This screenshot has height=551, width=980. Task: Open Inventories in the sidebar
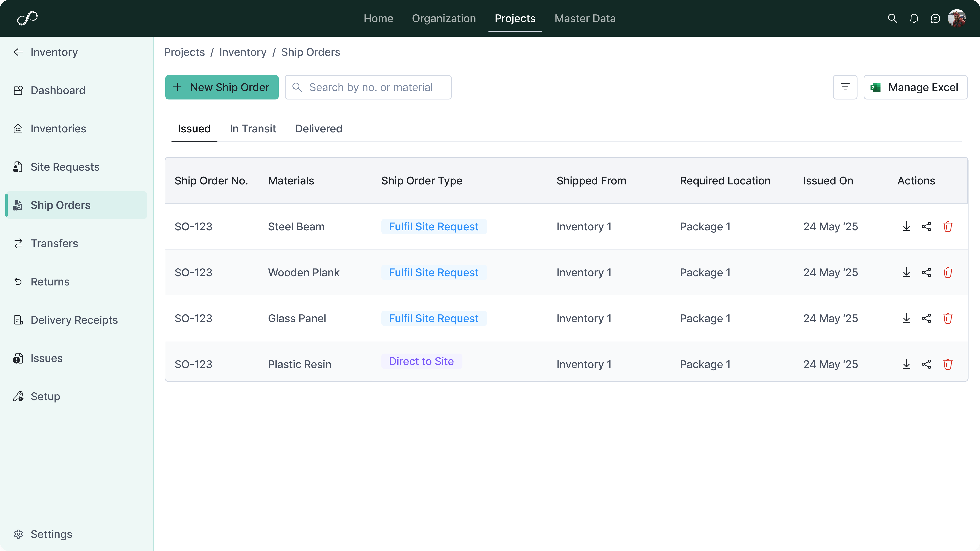[76, 129]
